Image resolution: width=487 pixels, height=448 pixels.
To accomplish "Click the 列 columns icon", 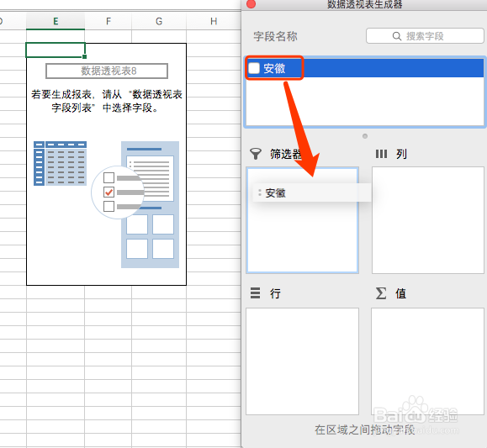I will pos(381,154).
